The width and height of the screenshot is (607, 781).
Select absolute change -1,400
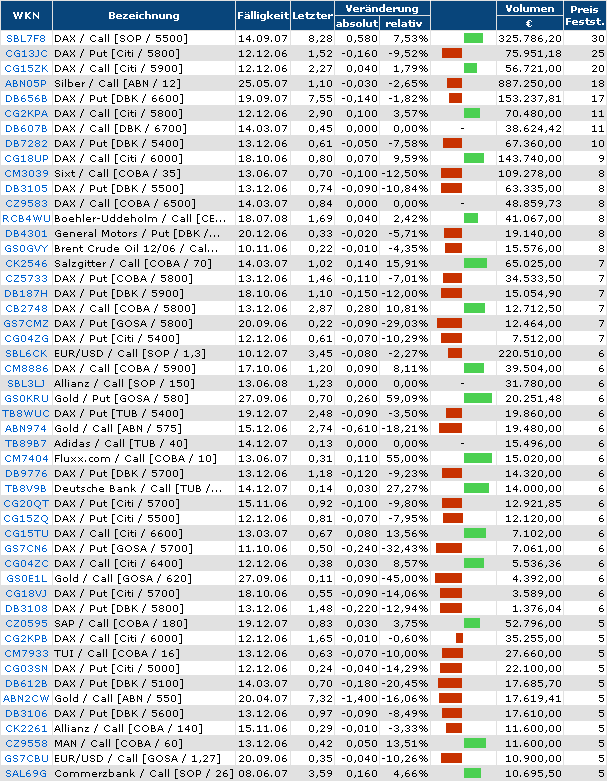(359, 698)
